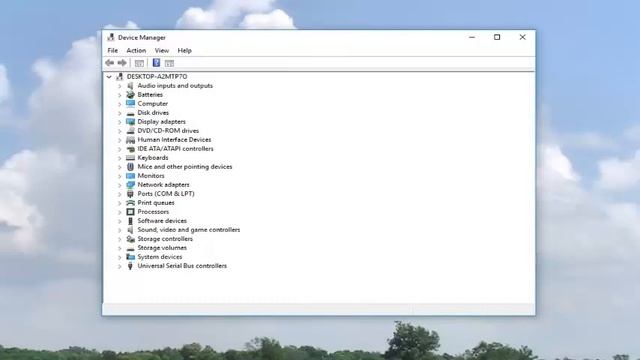Click the DVD/CD-ROM drives icon
The width and height of the screenshot is (640, 360).
pyautogui.click(x=130, y=131)
